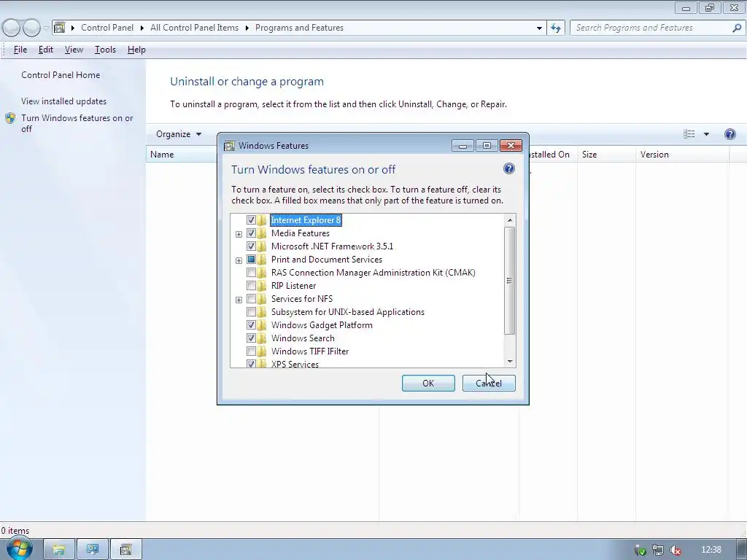
Task: Go to Control Panel Home
Action: pyautogui.click(x=61, y=75)
